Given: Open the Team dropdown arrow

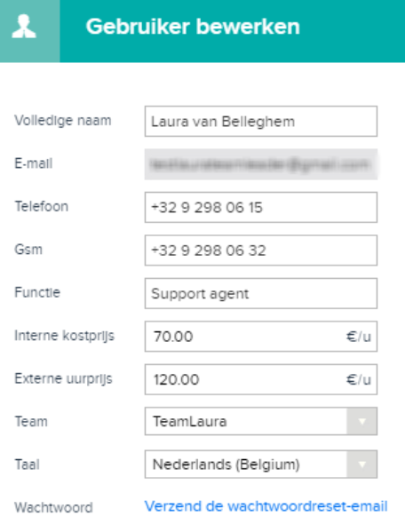Looking at the screenshot, I should (361, 421).
